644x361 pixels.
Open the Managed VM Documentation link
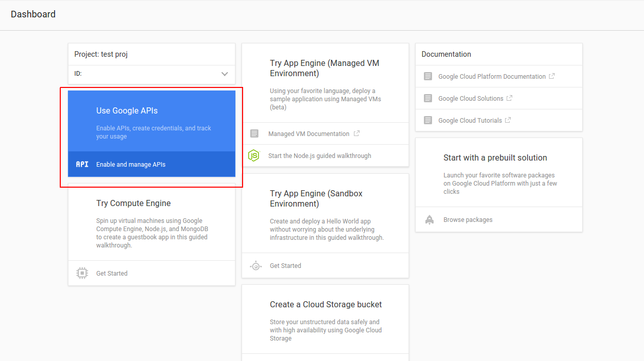(308, 133)
